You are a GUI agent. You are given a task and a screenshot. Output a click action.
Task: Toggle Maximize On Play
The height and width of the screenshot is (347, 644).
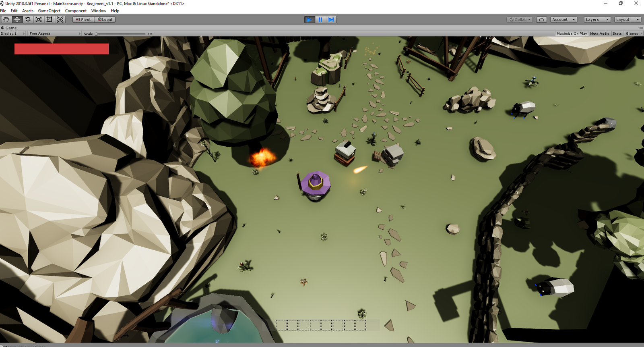(572, 33)
